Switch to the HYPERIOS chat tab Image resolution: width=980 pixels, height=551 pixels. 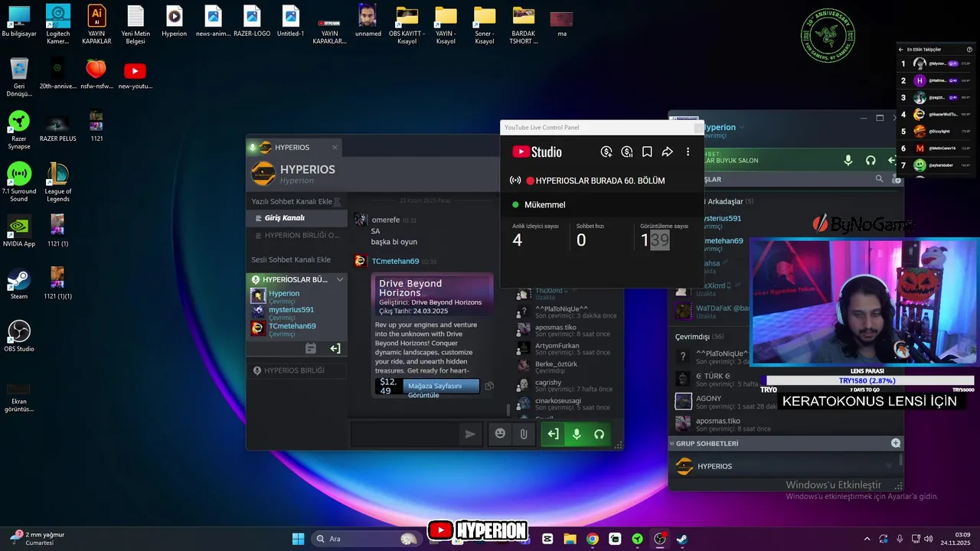pyautogui.click(x=296, y=147)
